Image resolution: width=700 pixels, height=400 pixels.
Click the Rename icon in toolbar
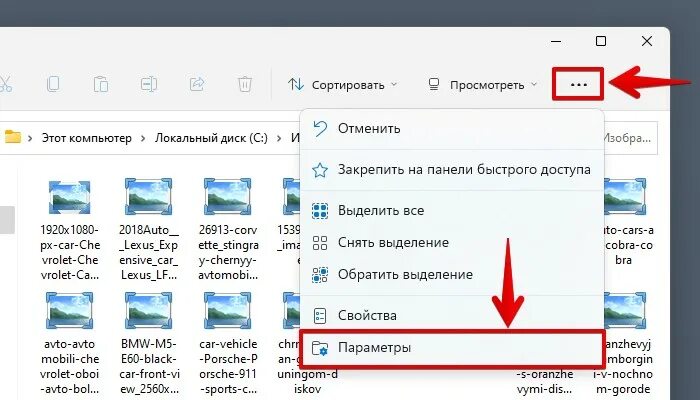point(149,84)
